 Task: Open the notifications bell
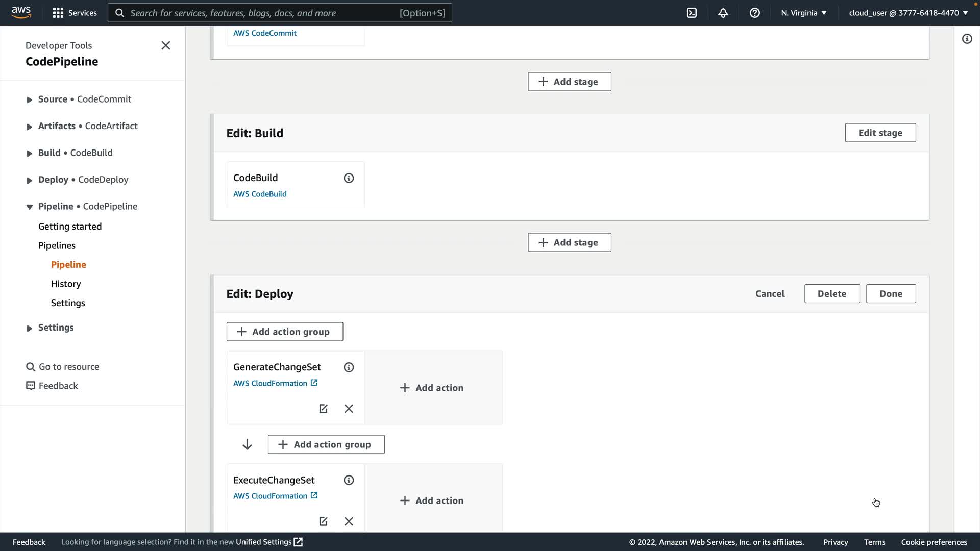[x=723, y=13]
